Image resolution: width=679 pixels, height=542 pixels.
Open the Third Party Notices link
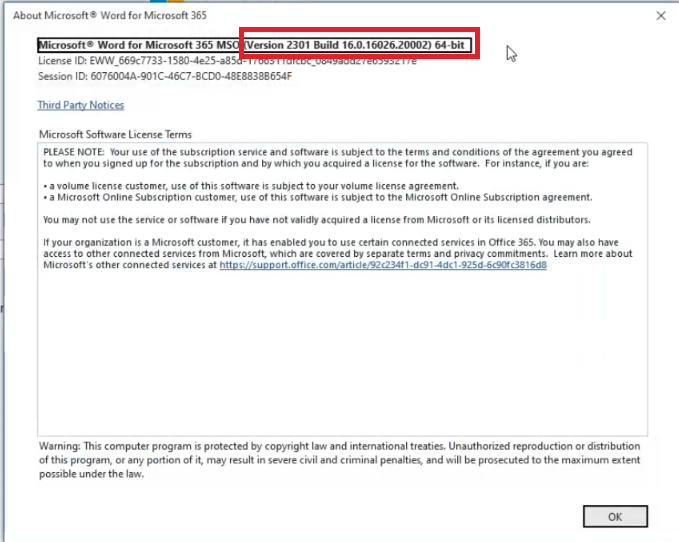tap(81, 105)
